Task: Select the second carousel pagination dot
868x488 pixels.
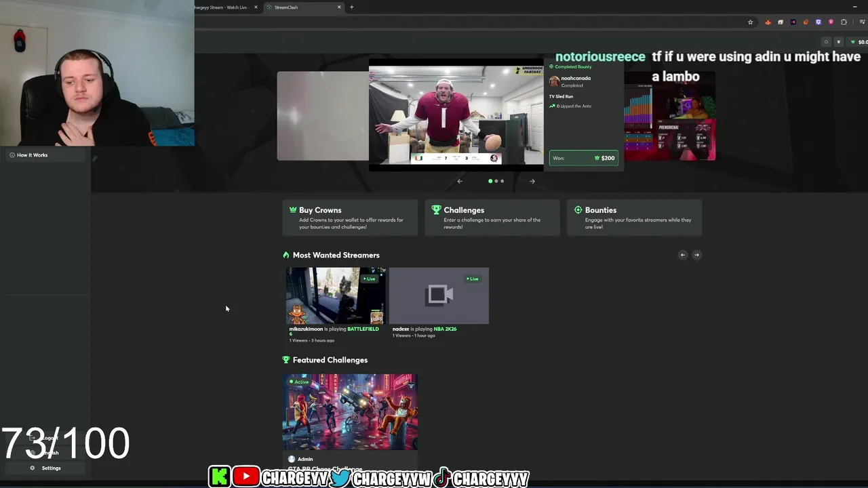Action: pyautogui.click(x=496, y=181)
